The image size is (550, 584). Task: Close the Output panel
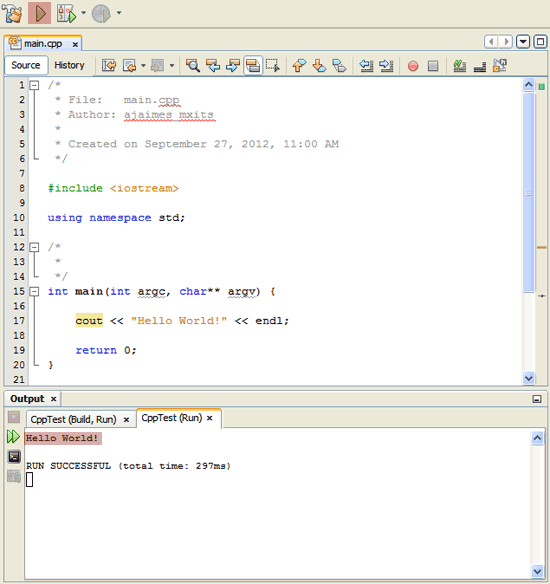click(54, 399)
